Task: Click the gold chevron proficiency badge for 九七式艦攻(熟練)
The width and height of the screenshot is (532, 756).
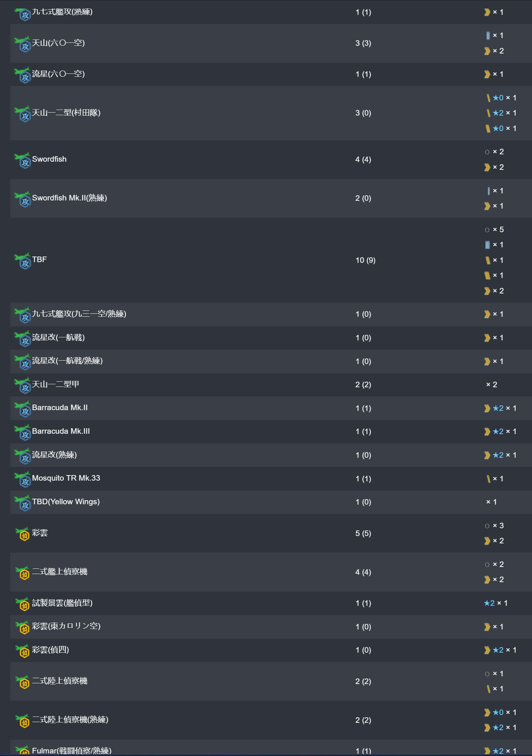Action: coord(487,12)
